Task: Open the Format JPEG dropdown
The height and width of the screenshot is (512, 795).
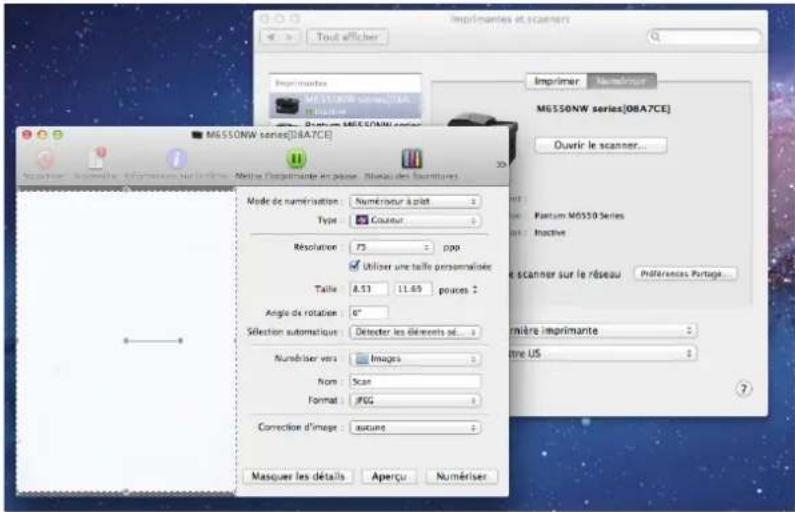Action: (x=415, y=400)
